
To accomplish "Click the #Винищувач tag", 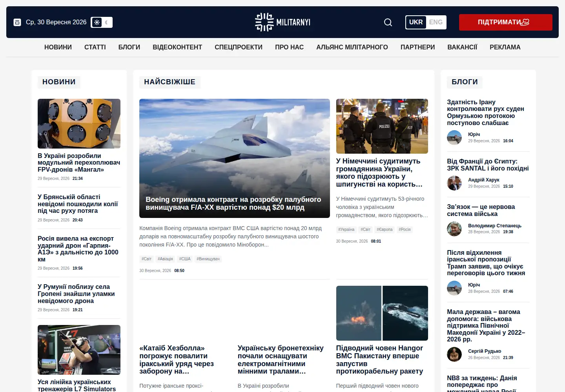I will click(208, 259).
